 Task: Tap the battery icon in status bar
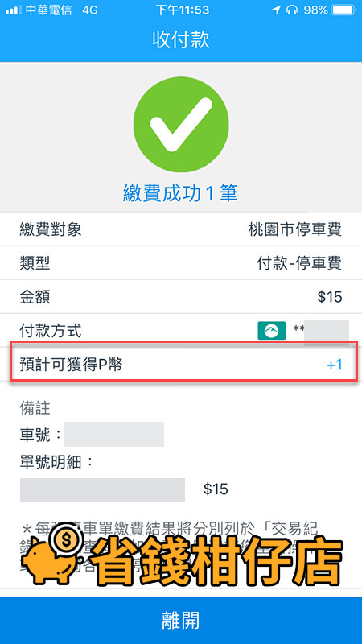click(x=343, y=10)
